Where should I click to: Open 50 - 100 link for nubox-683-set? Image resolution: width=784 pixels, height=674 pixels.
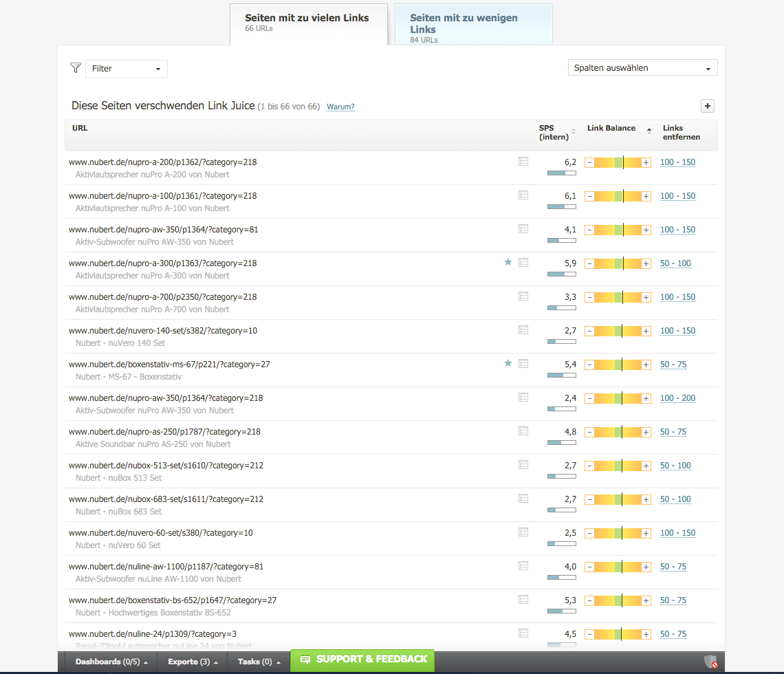click(x=675, y=499)
